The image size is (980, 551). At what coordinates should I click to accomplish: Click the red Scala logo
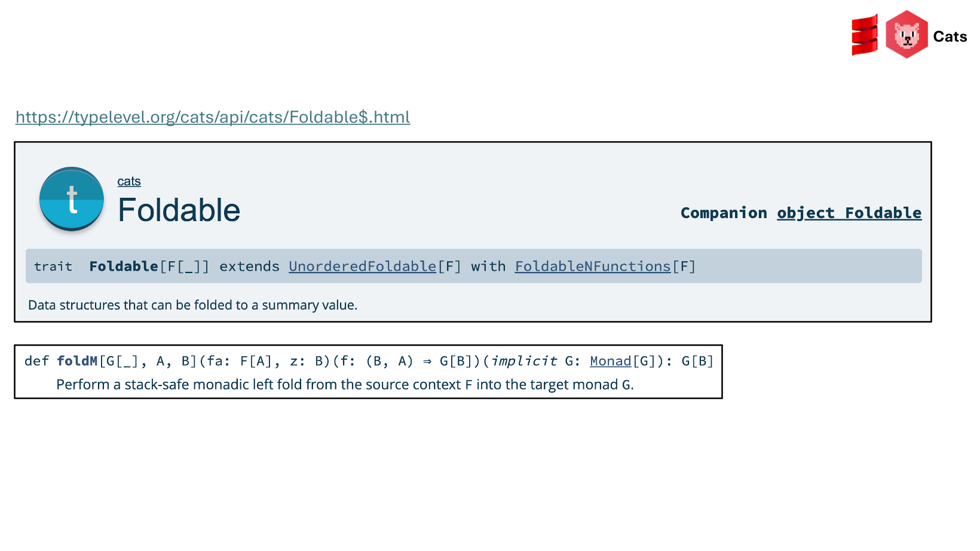click(865, 35)
